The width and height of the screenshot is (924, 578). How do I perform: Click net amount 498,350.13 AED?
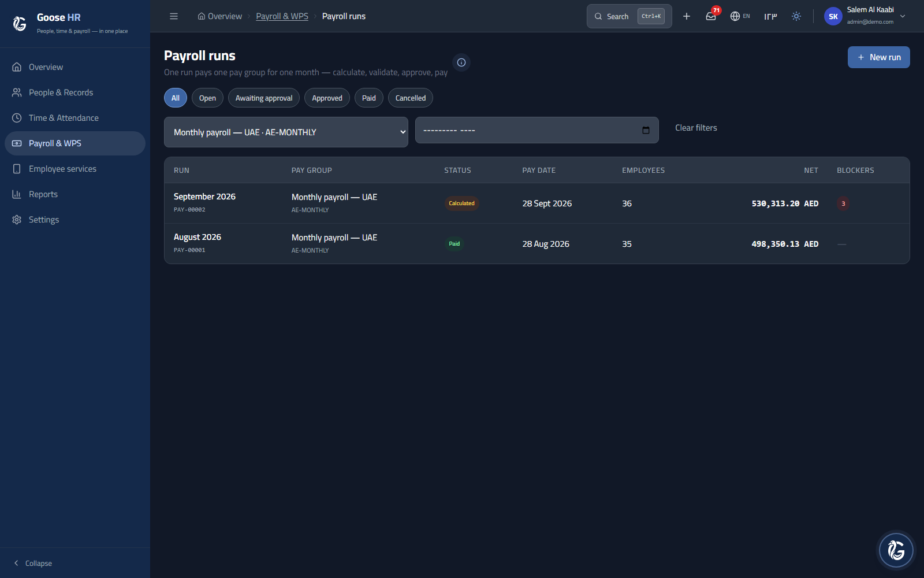(785, 244)
